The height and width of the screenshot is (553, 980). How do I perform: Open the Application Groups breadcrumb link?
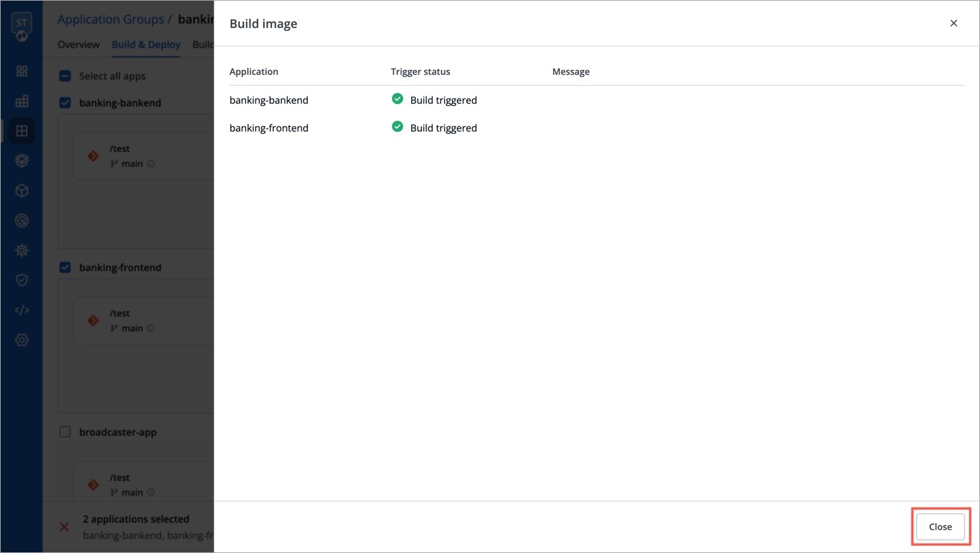pos(110,19)
